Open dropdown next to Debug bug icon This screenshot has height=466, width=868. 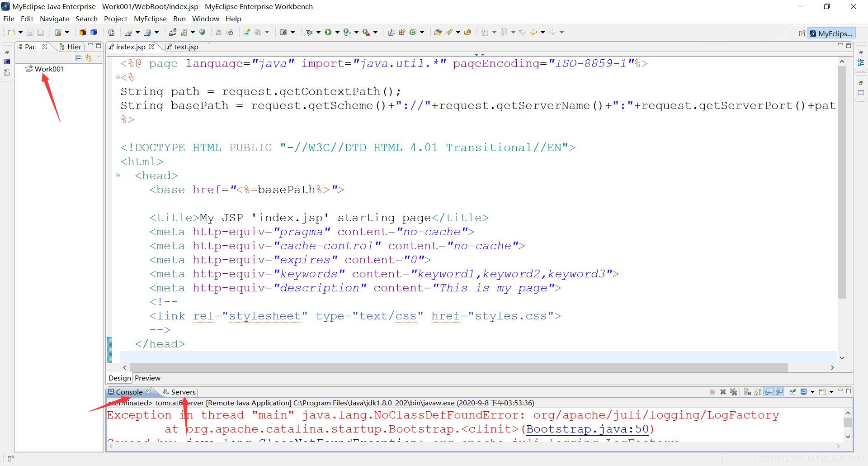[318, 32]
